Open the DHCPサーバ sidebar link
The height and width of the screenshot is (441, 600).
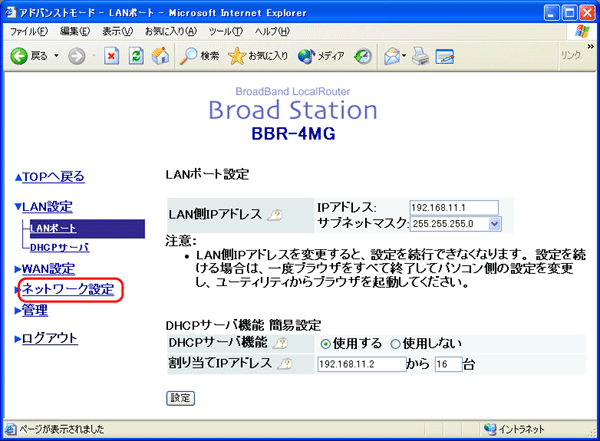coord(60,248)
